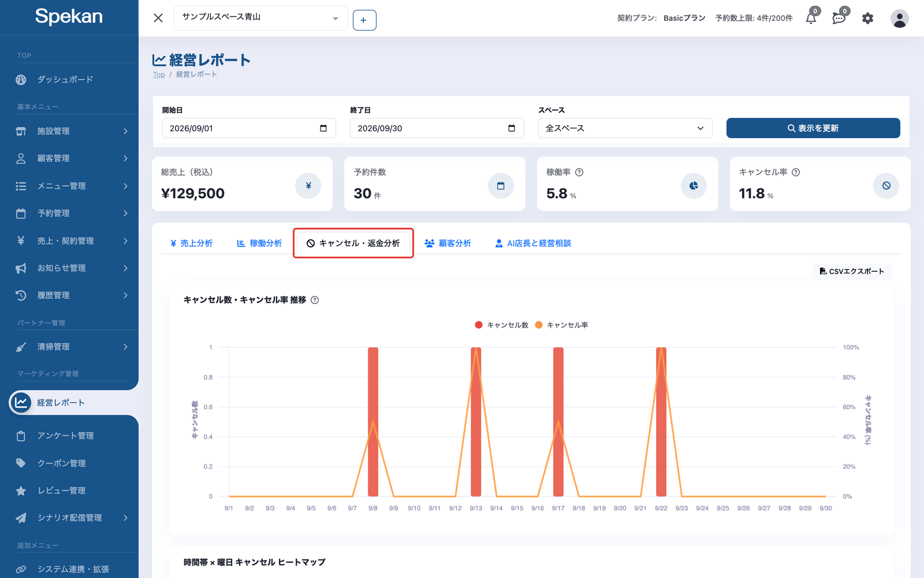Open the settings gear icon
The image size is (924, 578).
point(867,18)
